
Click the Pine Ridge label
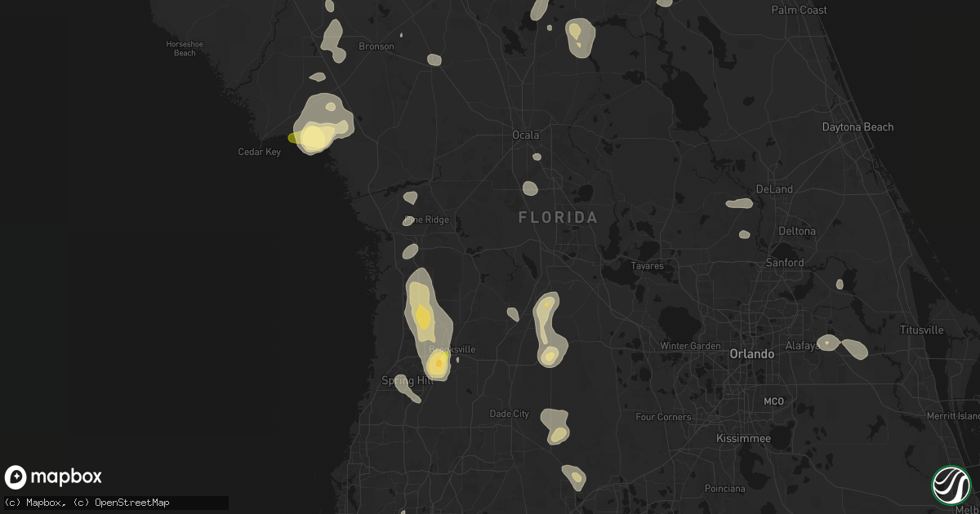(426, 220)
